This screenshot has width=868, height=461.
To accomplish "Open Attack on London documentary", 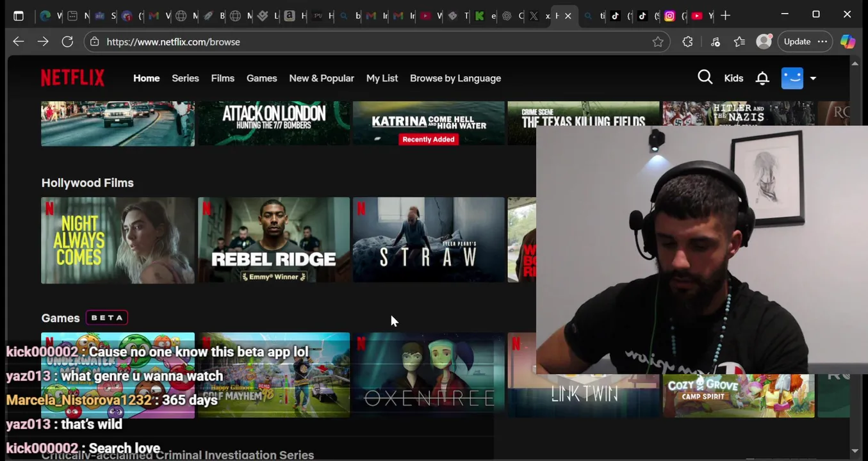I will (x=274, y=124).
